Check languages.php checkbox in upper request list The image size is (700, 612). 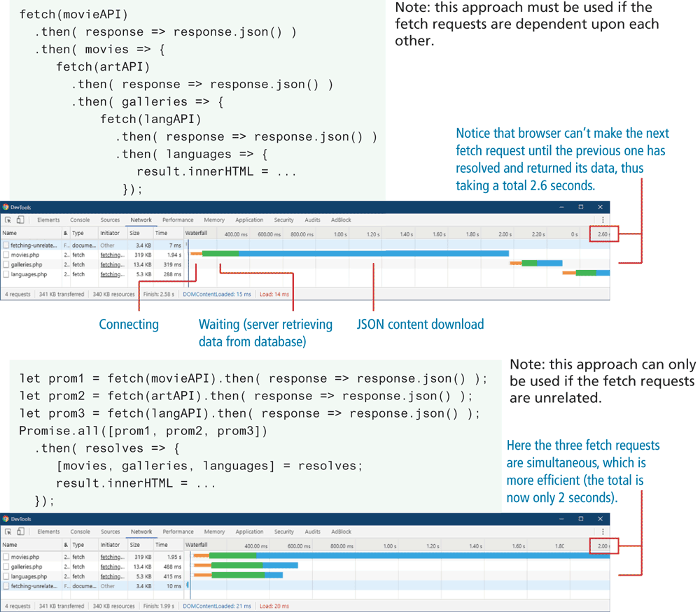6,274
